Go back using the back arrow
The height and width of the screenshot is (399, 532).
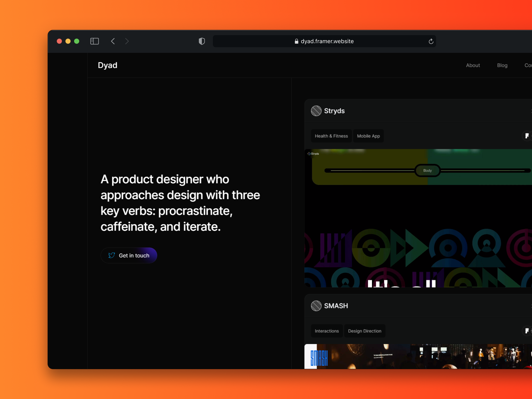pos(113,41)
